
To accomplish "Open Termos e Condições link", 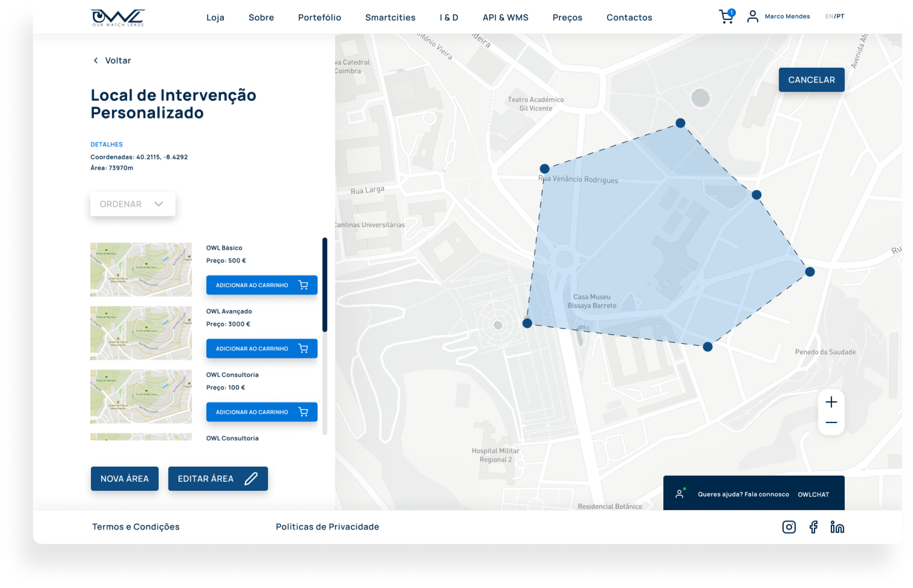I will click(135, 527).
